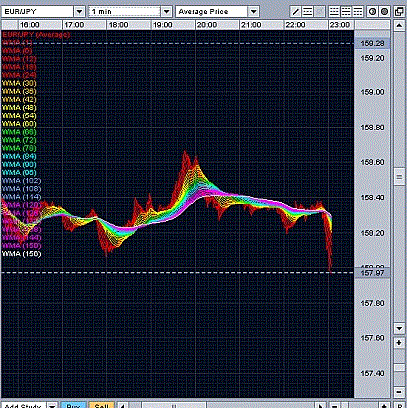This screenshot has width=410, height=408.
Task: Click the 159.00 price axis label
Action: (x=372, y=92)
